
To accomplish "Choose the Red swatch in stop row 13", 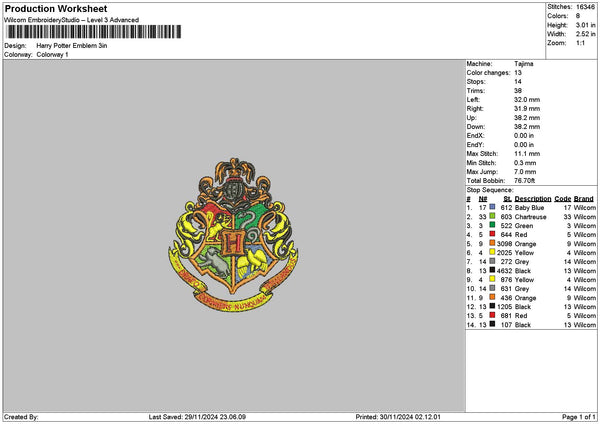I will pyautogui.click(x=492, y=315).
